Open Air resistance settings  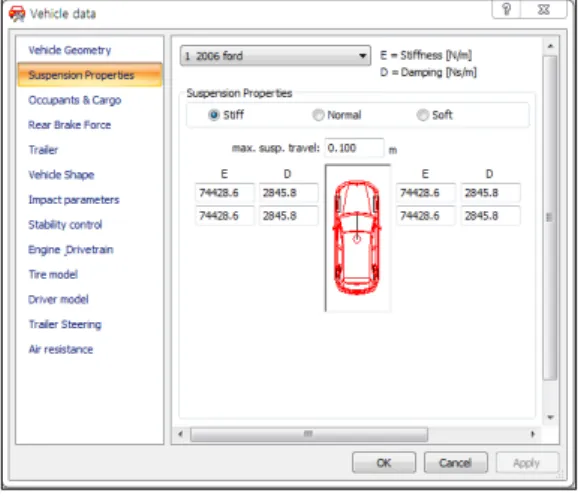pos(61,349)
